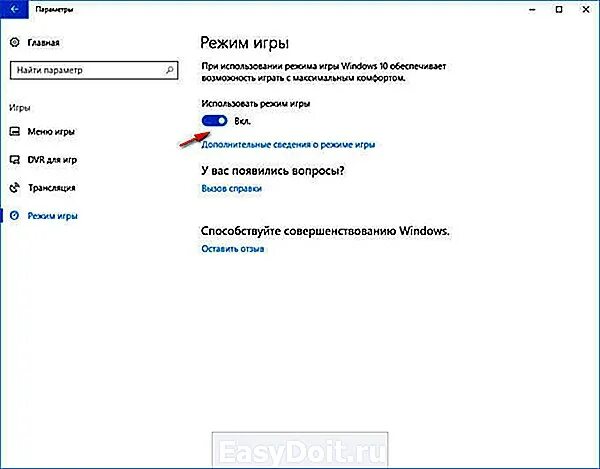Select the DVR для игр icon
The width and height of the screenshot is (600, 469).
pyautogui.click(x=15, y=160)
